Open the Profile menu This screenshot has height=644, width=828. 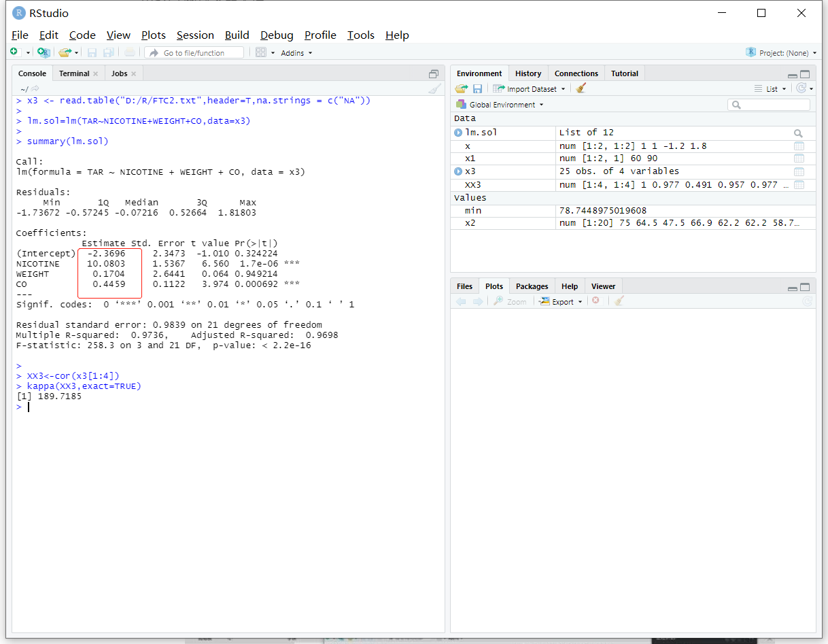[320, 35]
